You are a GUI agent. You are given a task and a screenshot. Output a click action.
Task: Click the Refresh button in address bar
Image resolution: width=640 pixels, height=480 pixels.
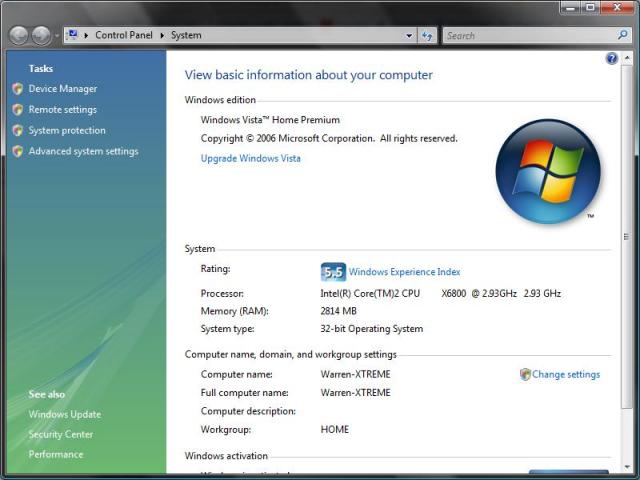coord(427,36)
